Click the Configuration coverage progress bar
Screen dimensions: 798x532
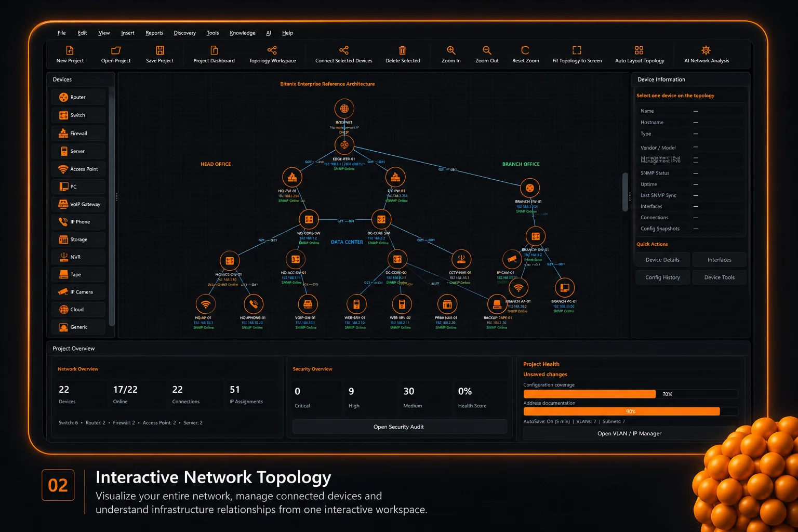[630, 394]
